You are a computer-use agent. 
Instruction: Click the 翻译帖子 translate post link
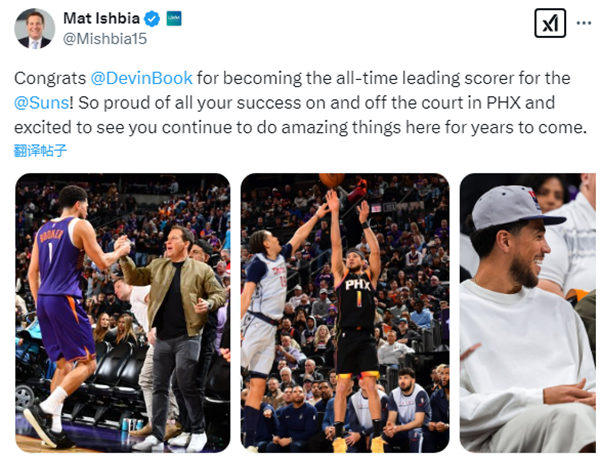tap(42, 151)
